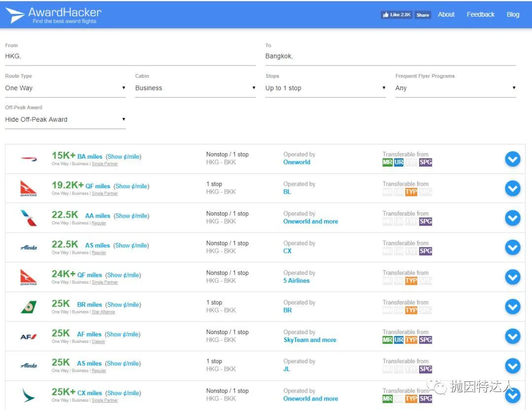
Task: Click the Alaska logo in 25K row
Action: click(x=29, y=366)
